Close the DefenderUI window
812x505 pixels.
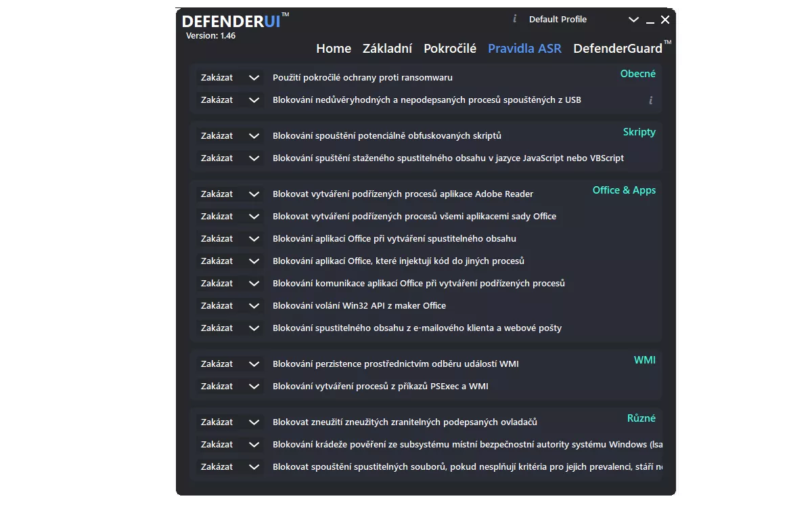[665, 20]
